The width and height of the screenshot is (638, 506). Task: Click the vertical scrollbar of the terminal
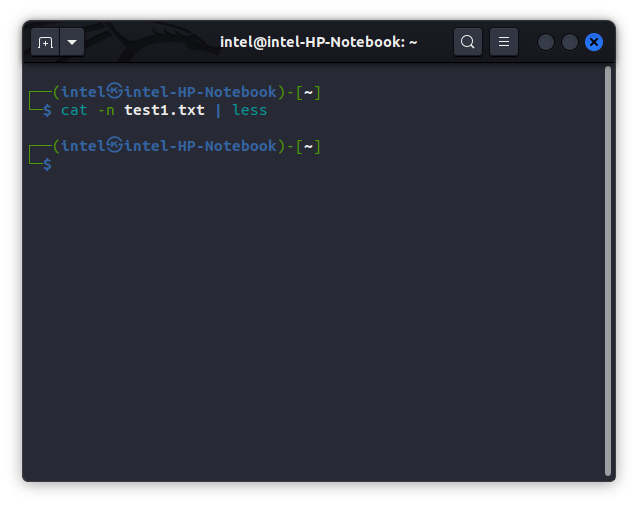coord(608,271)
